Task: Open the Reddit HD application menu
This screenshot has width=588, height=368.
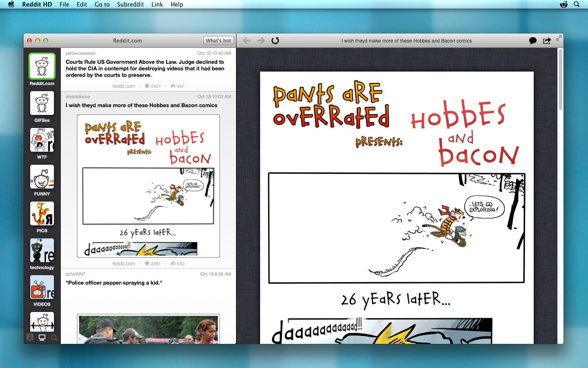Action: point(37,4)
